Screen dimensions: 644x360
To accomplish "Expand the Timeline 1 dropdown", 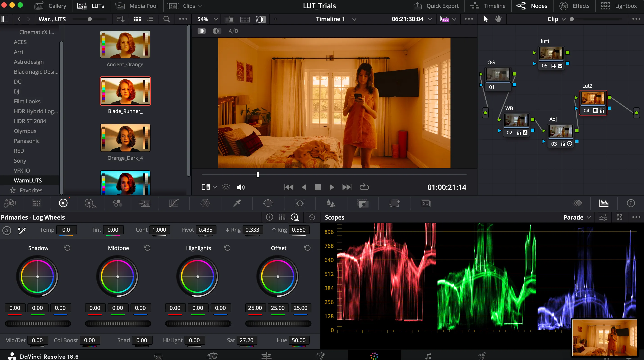I will click(354, 19).
